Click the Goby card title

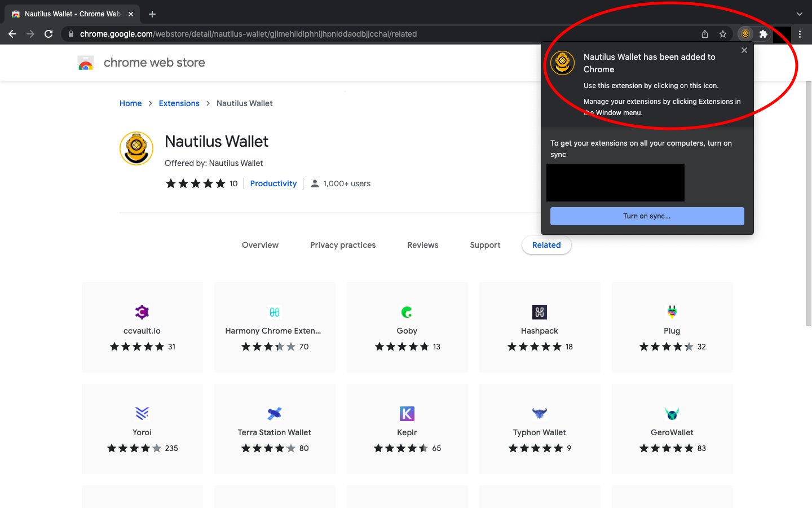[407, 331]
